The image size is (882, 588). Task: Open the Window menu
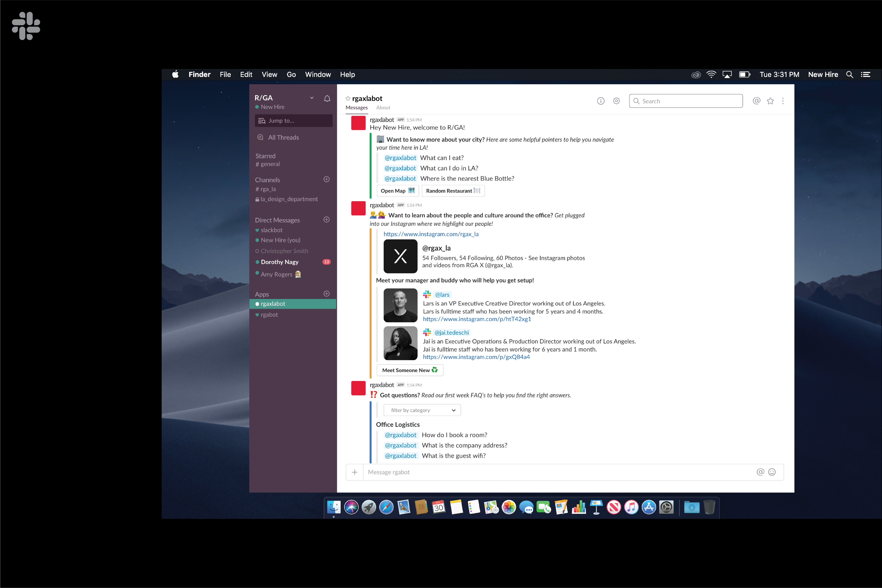coord(318,75)
